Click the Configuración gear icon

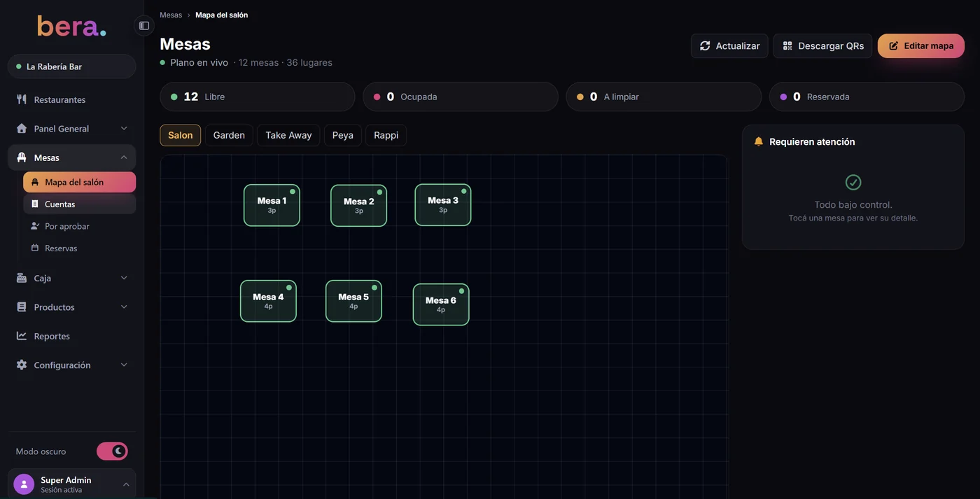[x=22, y=365]
